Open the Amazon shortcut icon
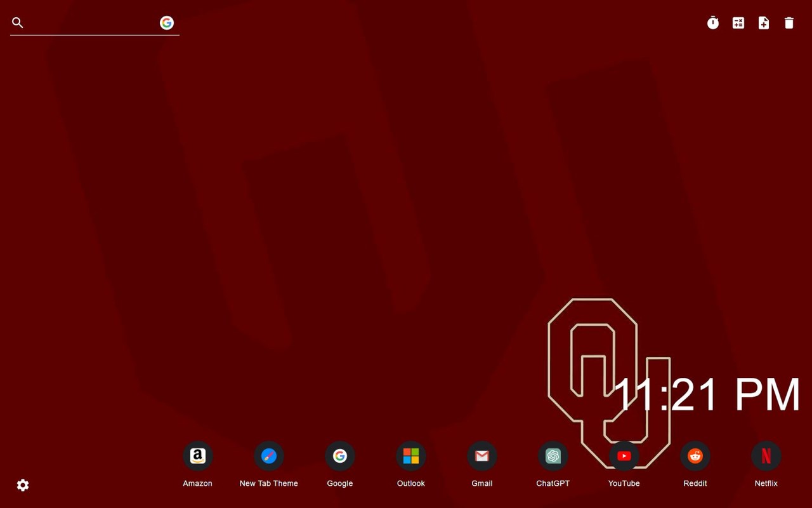Image resolution: width=812 pixels, height=508 pixels. pyautogui.click(x=198, y=456)
